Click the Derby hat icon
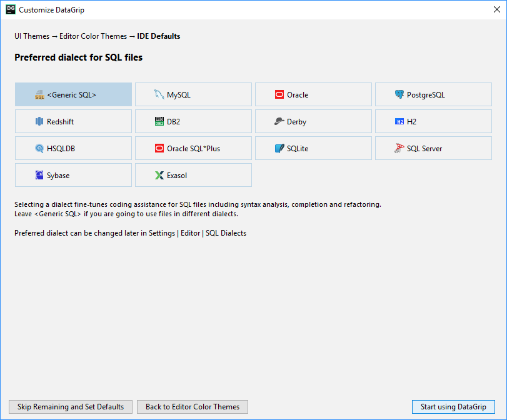The width and height of the screenshot is (507, 420). pos(279,122)
